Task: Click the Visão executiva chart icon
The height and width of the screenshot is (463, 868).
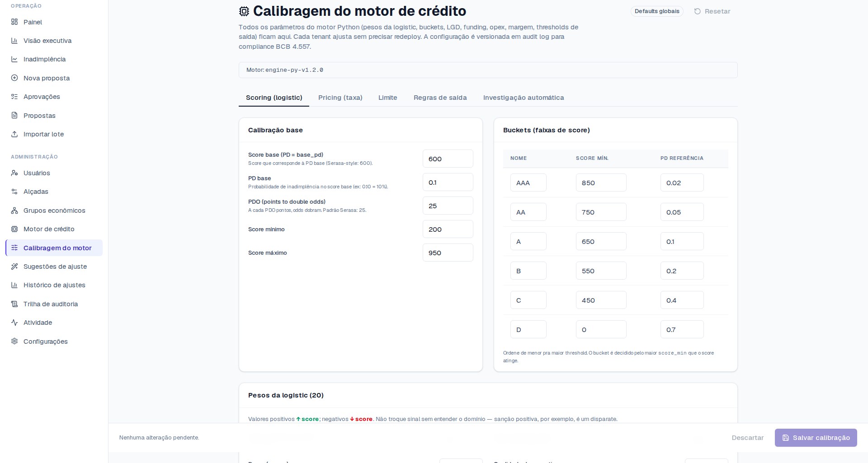Action: [x=14, y=41]
